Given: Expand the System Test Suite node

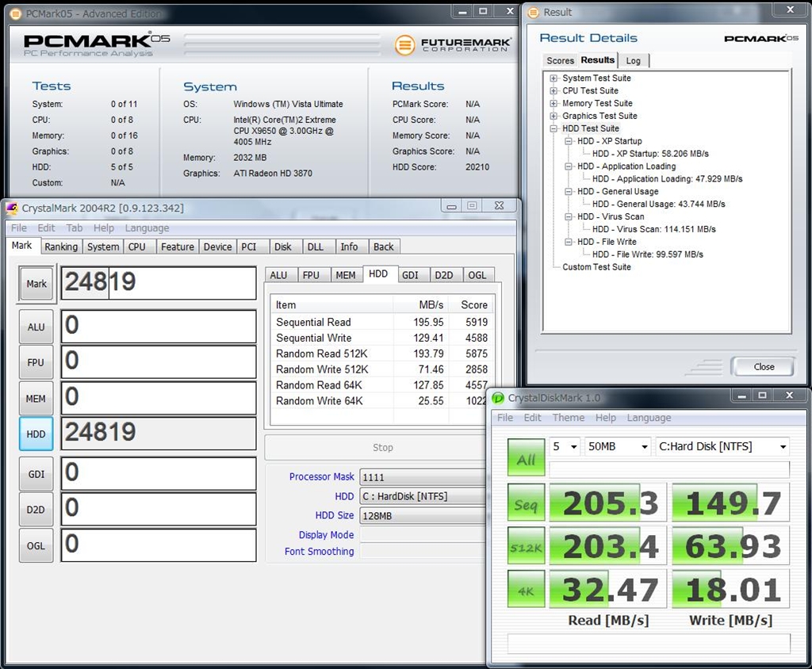Looking at the screenshot, I should 553,78.
